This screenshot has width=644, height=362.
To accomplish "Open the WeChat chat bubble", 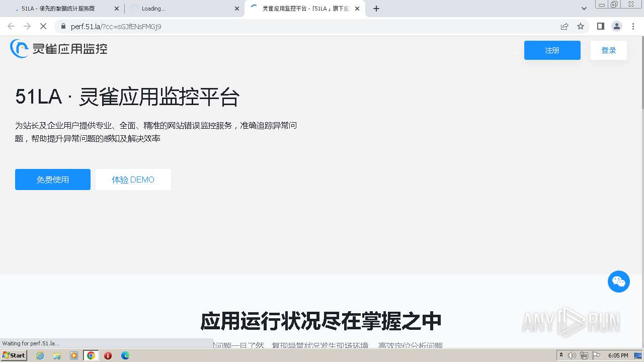I will coord(619,282).
